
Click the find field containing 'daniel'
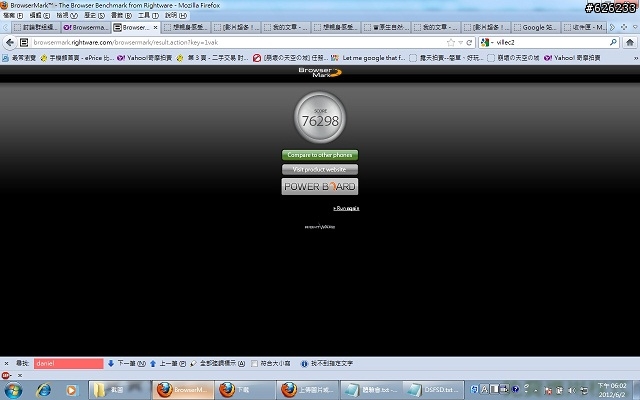point(69,363)
